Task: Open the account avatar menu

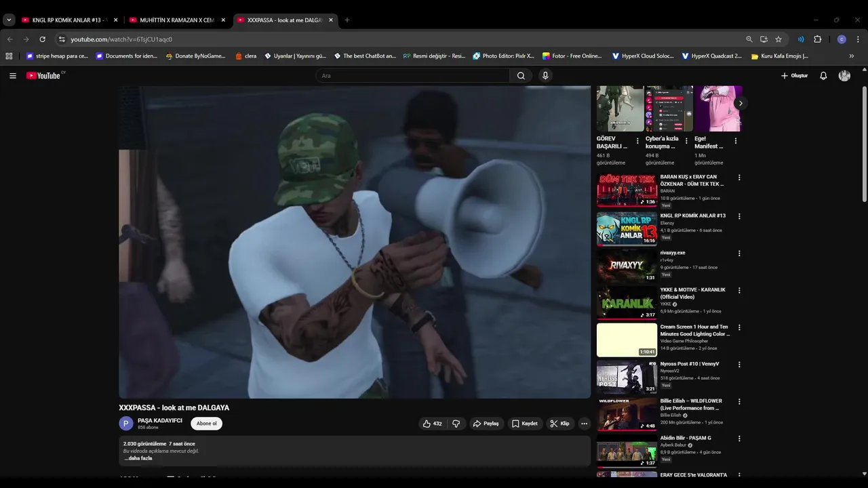Action: (844, 76)
